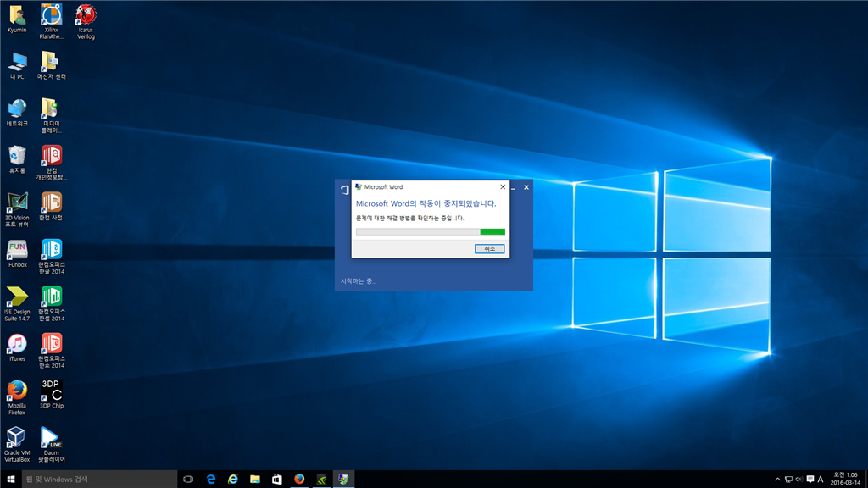This screenshot has height=488, width=868.
Task: Open the 한컴 사전 shortcut
Action: (51, 207)
